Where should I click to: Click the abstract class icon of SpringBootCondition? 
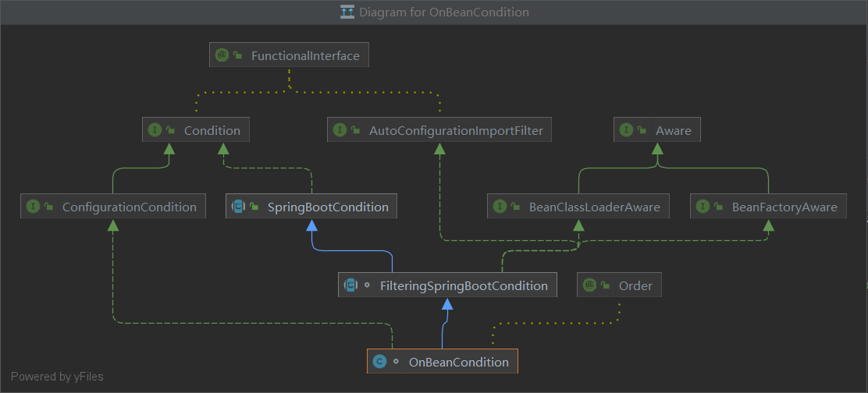point(239,207)
